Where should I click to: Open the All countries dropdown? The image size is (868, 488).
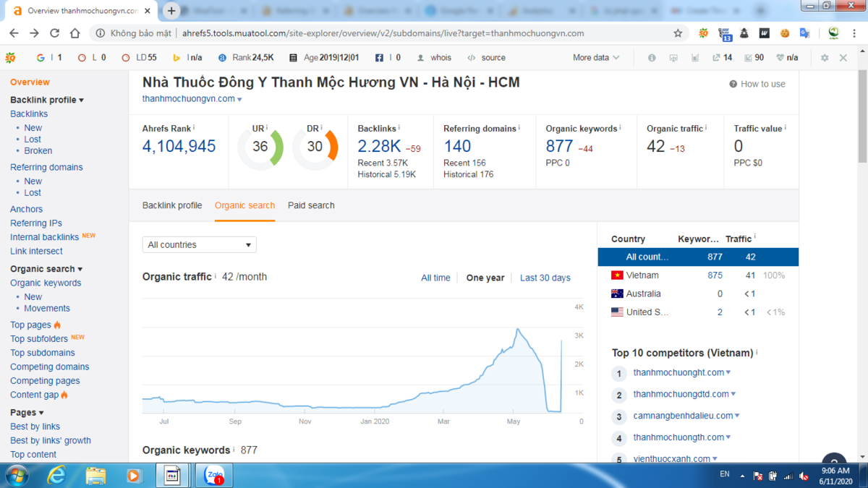[200, 245]
